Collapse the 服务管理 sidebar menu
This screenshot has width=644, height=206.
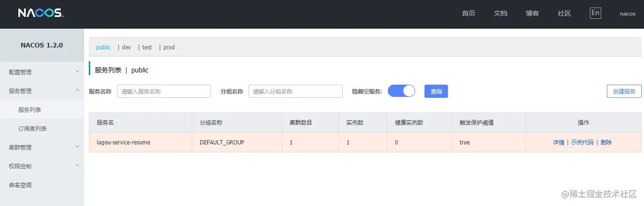[42, 91]
